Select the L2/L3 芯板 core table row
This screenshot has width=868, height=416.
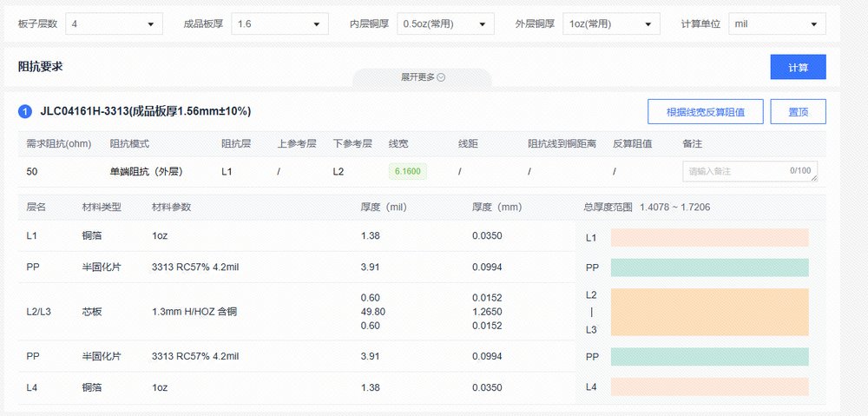[295, 312]
